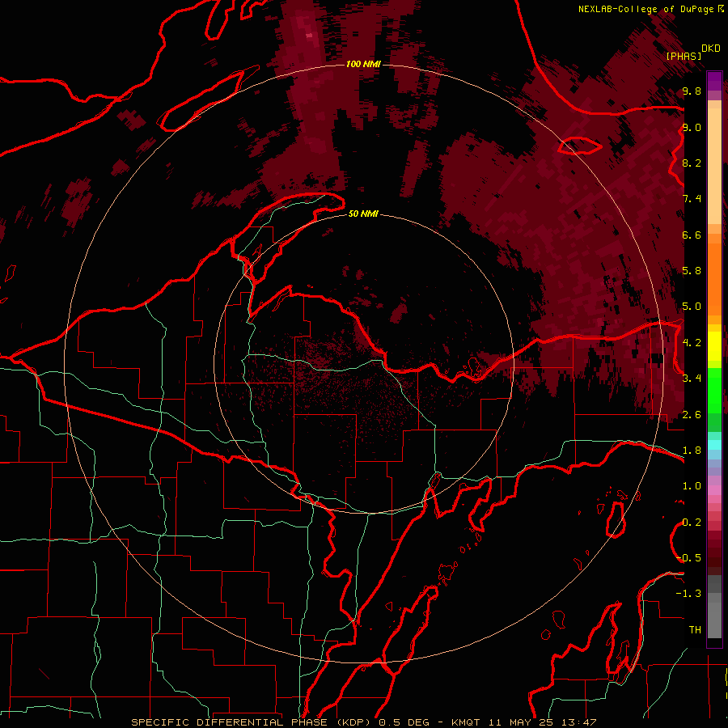
Task: Click the [PHAS] legend heading
Action: pos(684,56)
